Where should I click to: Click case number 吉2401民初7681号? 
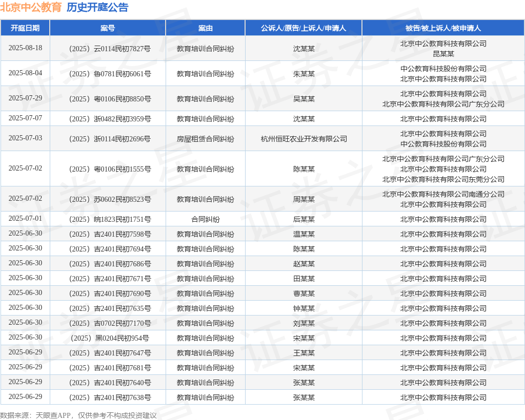pos(110,368)
